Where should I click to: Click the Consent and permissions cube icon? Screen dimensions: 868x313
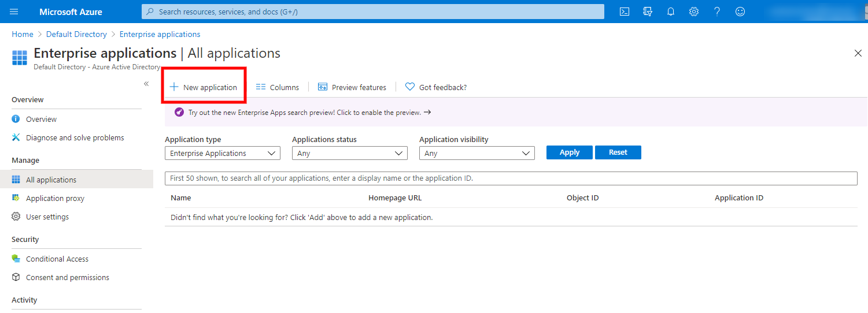16,277
